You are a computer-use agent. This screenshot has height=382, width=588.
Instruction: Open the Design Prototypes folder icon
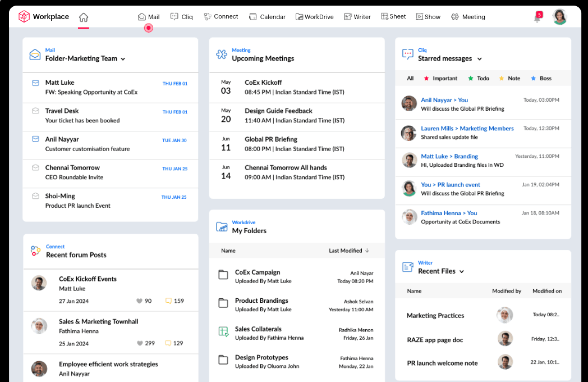click(223, 360)
